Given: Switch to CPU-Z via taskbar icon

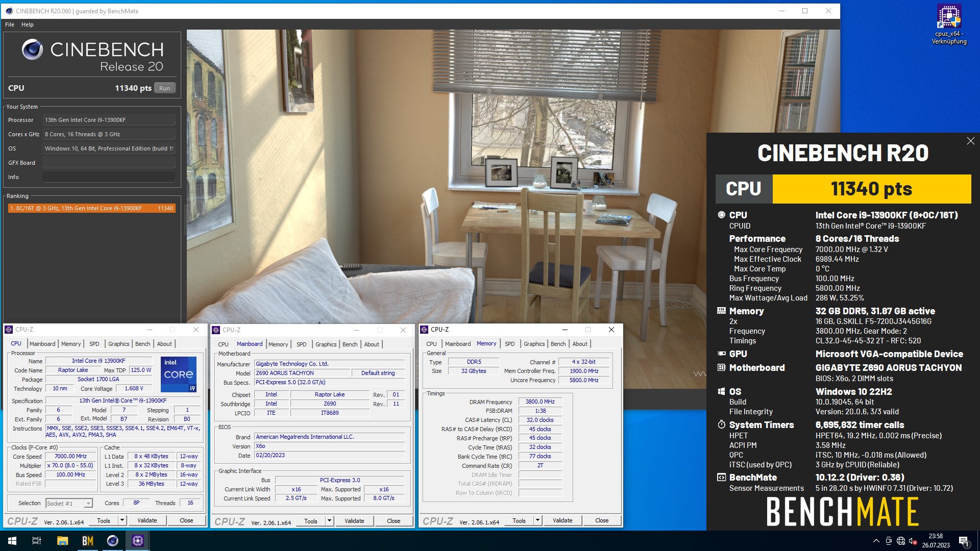Looking at the screenshot, I should 137,541.
